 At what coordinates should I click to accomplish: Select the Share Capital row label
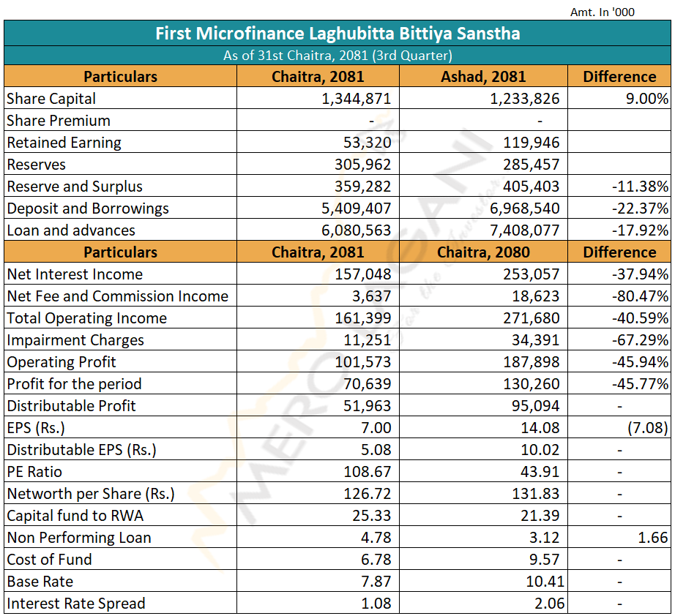click(x=51, y=99)
